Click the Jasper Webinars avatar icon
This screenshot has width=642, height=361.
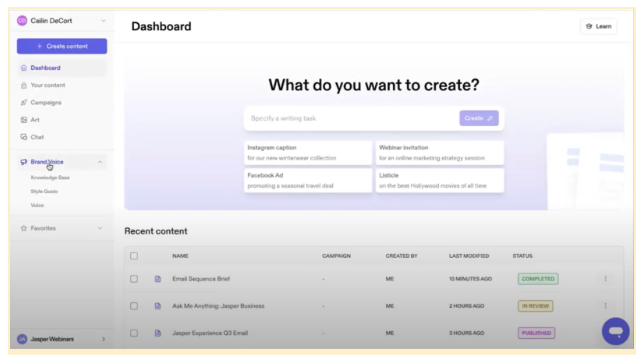click(22, 339)
